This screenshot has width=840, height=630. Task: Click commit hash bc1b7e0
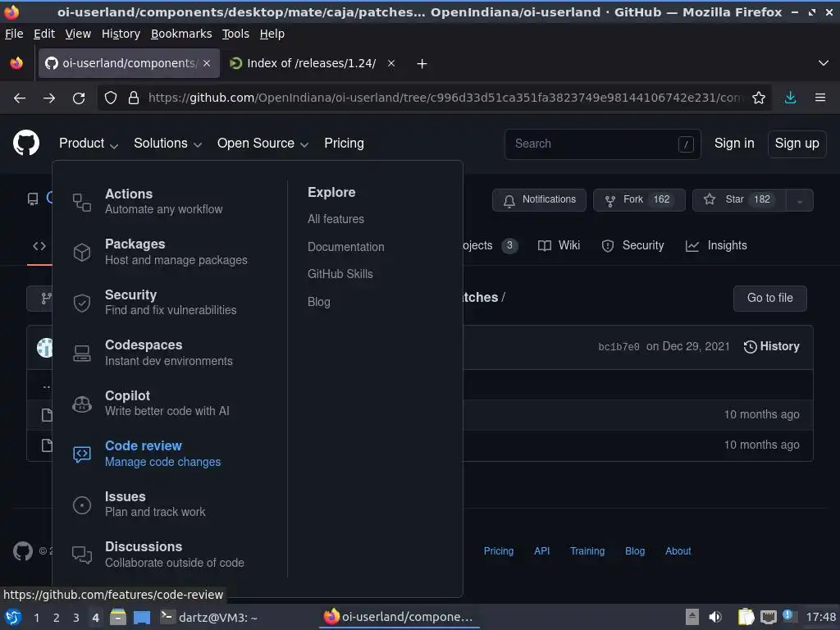[x=619, y=347]
